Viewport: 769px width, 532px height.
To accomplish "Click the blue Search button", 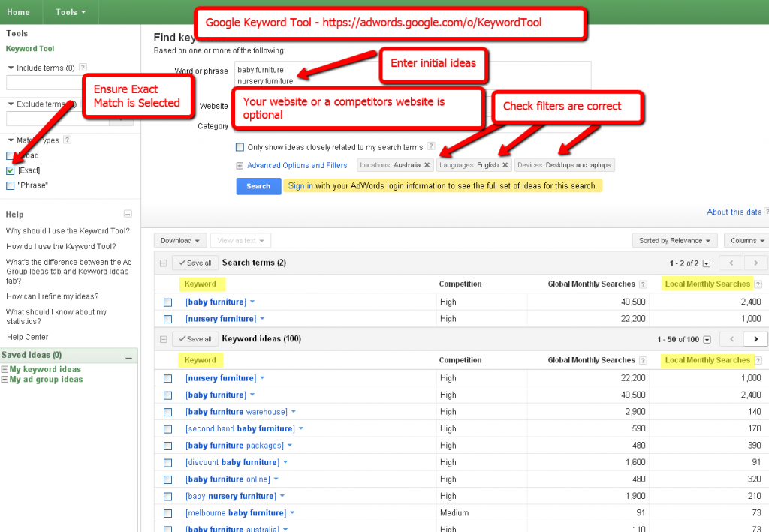I will (258, 186).
